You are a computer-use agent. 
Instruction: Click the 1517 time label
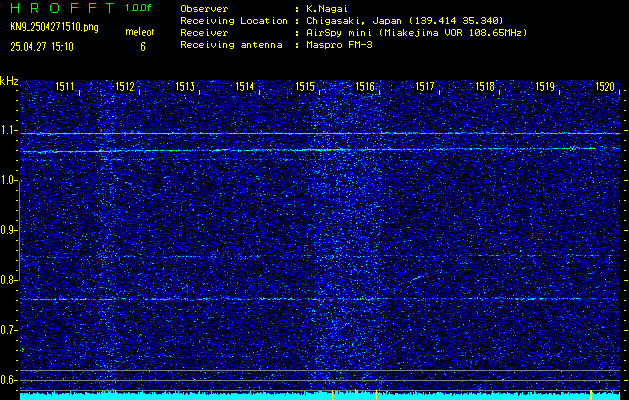pos(425,86)
